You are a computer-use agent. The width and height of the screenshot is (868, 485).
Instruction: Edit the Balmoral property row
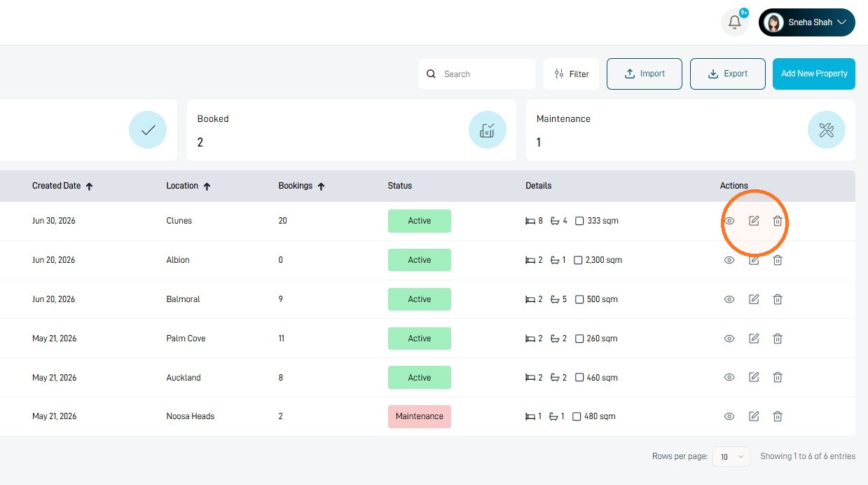tap(754, 299)
